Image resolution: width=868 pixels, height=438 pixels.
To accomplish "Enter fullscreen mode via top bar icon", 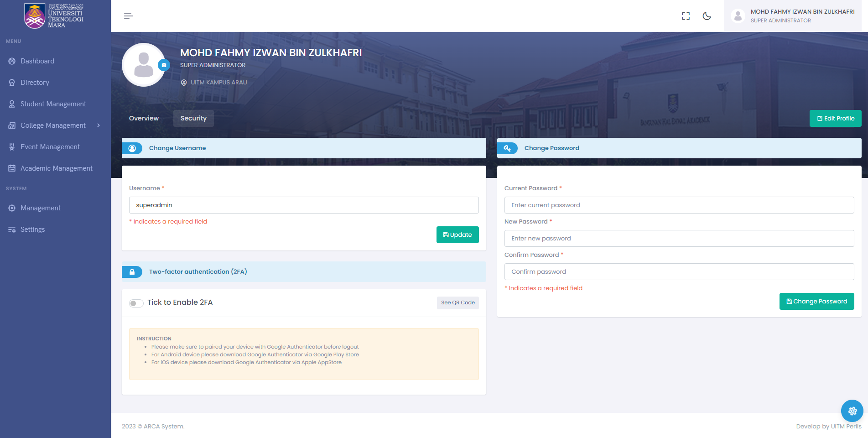I will point(686,16).
